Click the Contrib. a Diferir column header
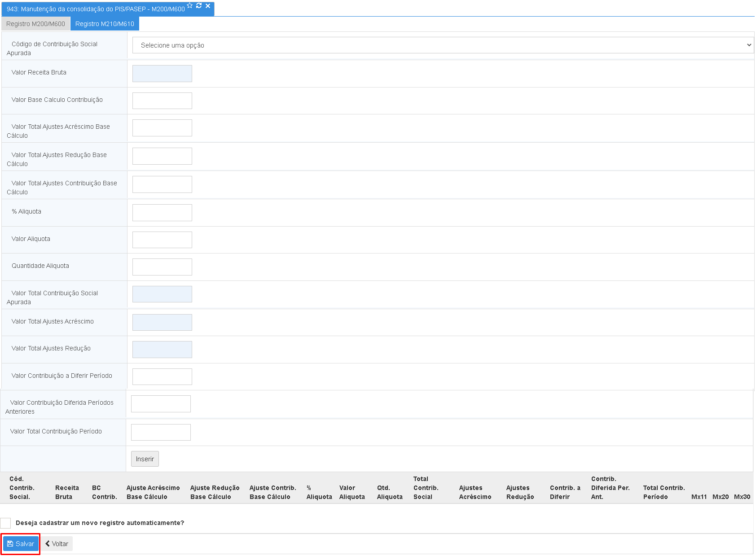 (x=565, y=493)
